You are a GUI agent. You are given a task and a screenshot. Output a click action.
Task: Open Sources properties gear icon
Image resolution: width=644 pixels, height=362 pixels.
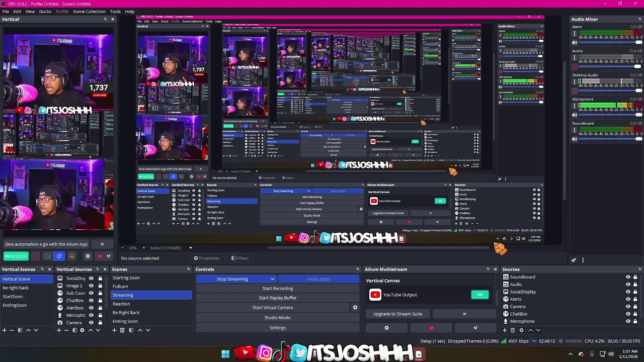click(x=521, y=330)
